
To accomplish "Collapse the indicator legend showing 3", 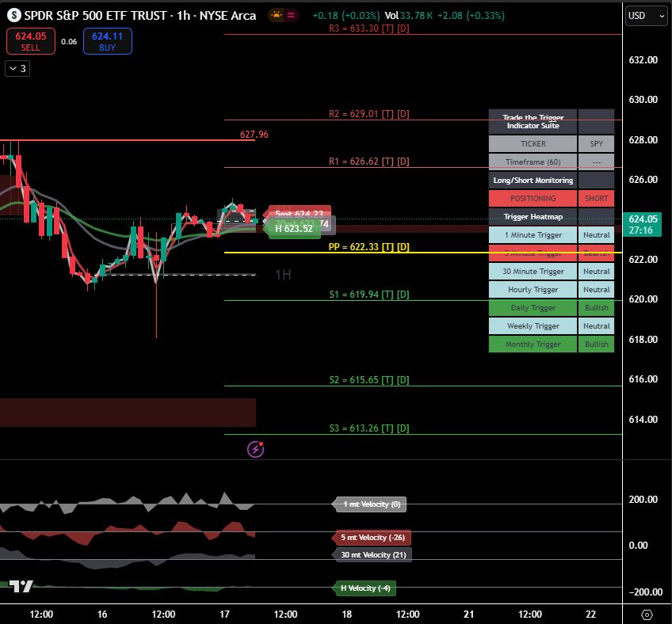I will click(17, 69).
